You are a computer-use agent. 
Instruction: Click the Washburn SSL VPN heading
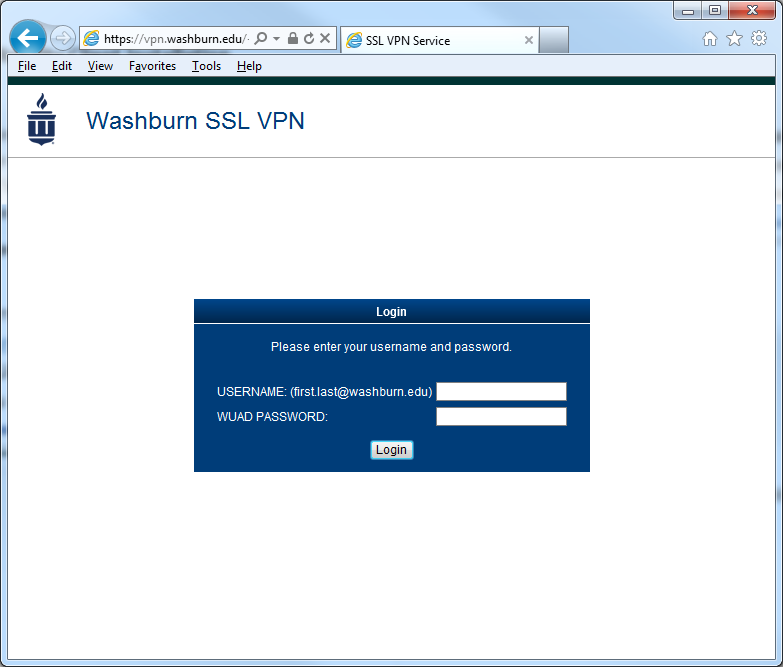tap(195, 121)
